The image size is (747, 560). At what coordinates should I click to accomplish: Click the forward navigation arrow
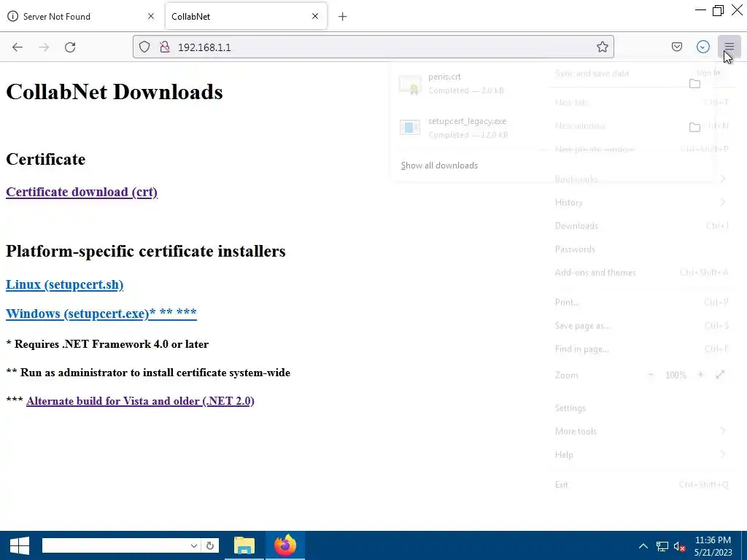(44, 47)
